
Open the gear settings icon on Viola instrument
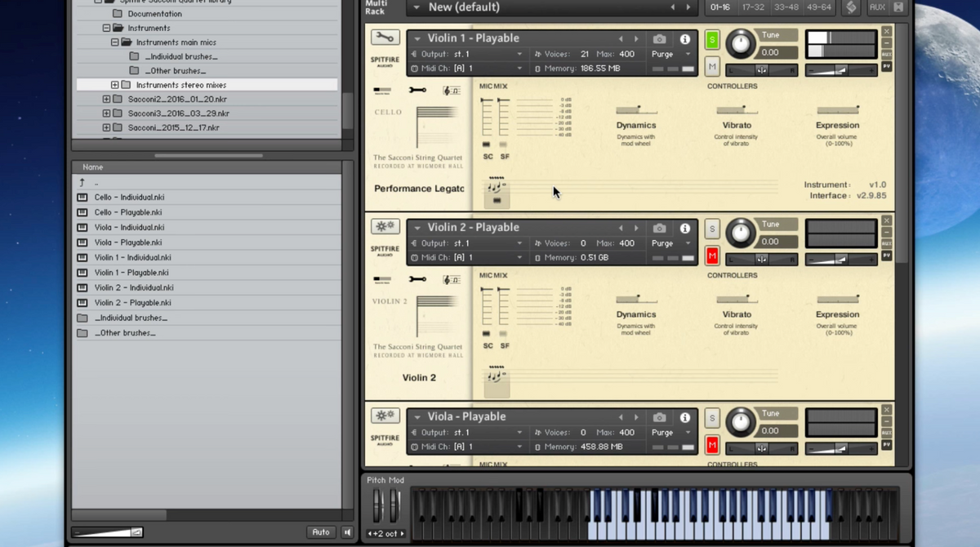(385, 416)
